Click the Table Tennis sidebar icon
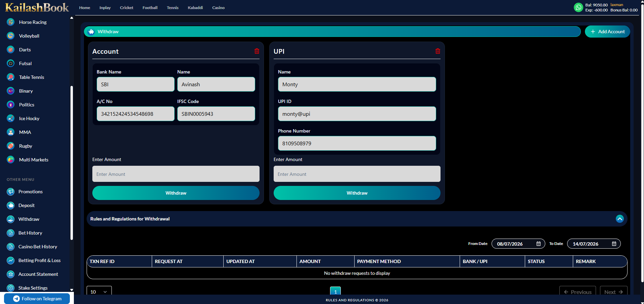The image size is (644, 304). point(11,77)
